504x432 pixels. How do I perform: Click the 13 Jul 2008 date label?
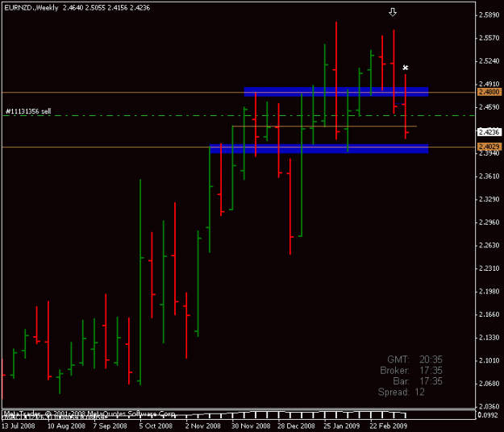(19, 426)
